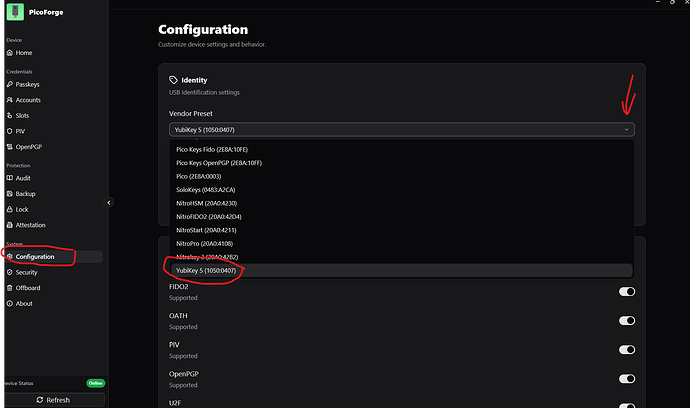Click the Lock padlock icon
The height and width of the screenshot is (408, 690).
click(x=10, y=209)
